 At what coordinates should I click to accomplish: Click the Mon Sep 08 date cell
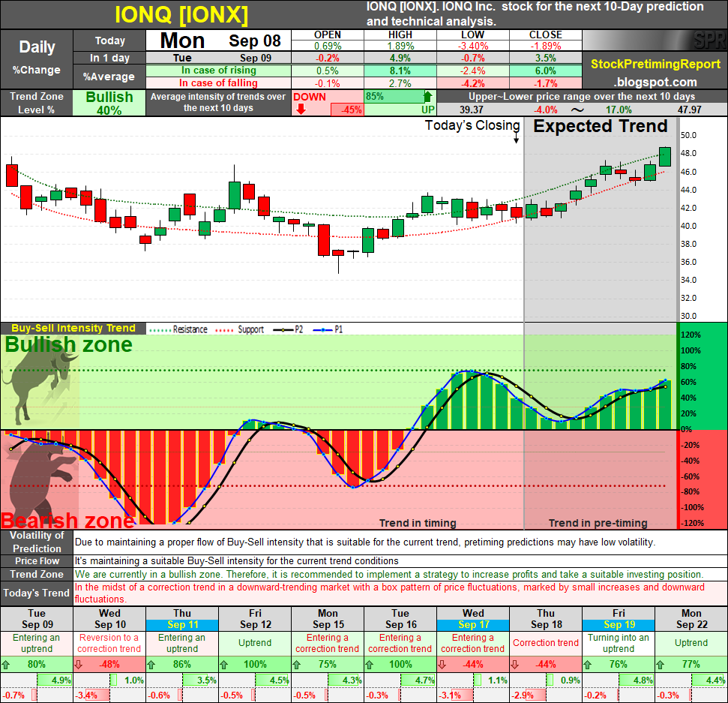(219, 41)
